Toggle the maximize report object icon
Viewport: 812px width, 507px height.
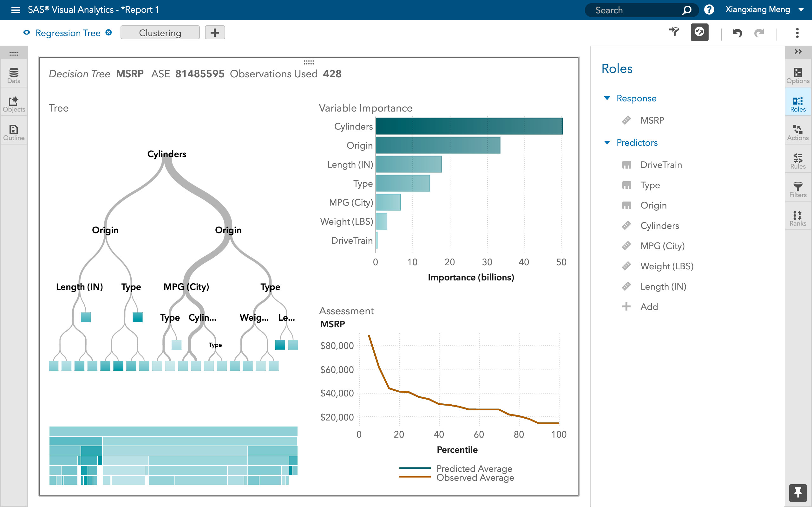pos(700,32)
